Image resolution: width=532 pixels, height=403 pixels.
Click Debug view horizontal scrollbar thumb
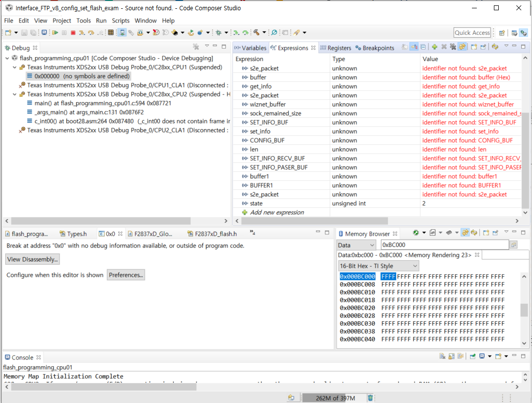pyautogui.click(x=101, y=221)
